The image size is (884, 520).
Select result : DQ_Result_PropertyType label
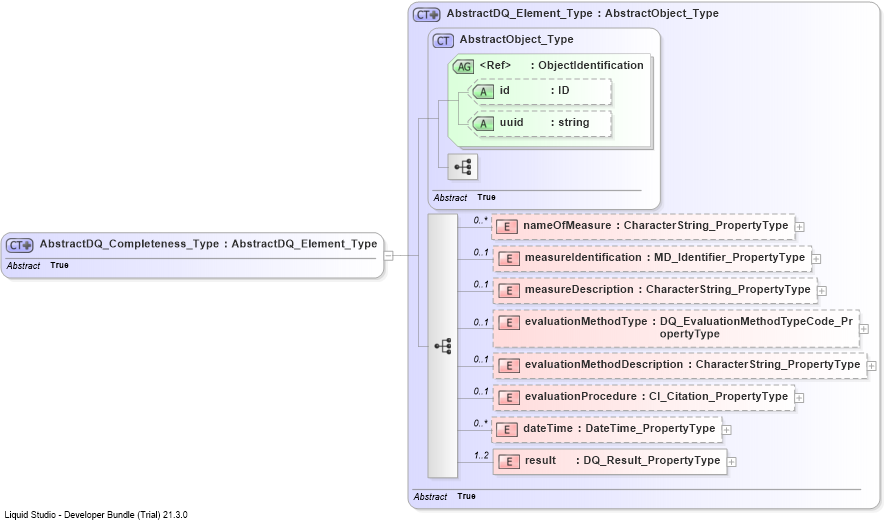622,461
